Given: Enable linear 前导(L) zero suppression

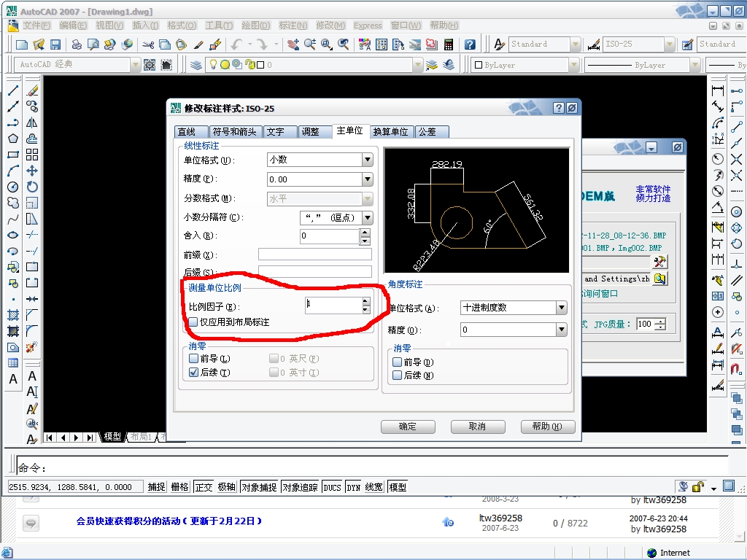Looking at the screenshot, I should tap(193, 358).
